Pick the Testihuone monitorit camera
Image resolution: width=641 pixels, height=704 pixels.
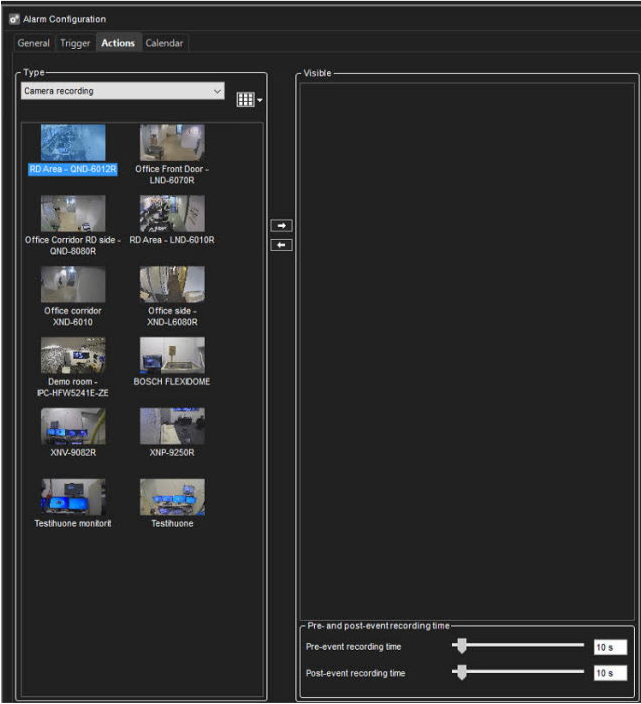[x=72, y=497]
